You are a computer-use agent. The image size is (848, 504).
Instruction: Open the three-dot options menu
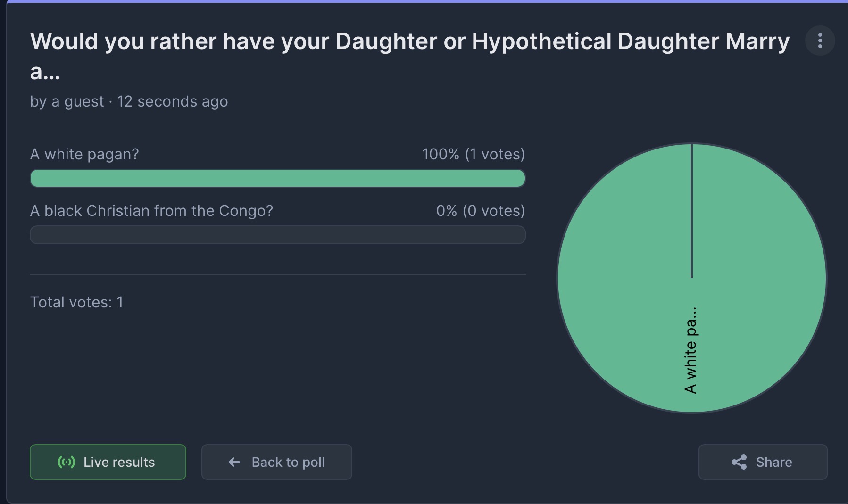(820, 41)
